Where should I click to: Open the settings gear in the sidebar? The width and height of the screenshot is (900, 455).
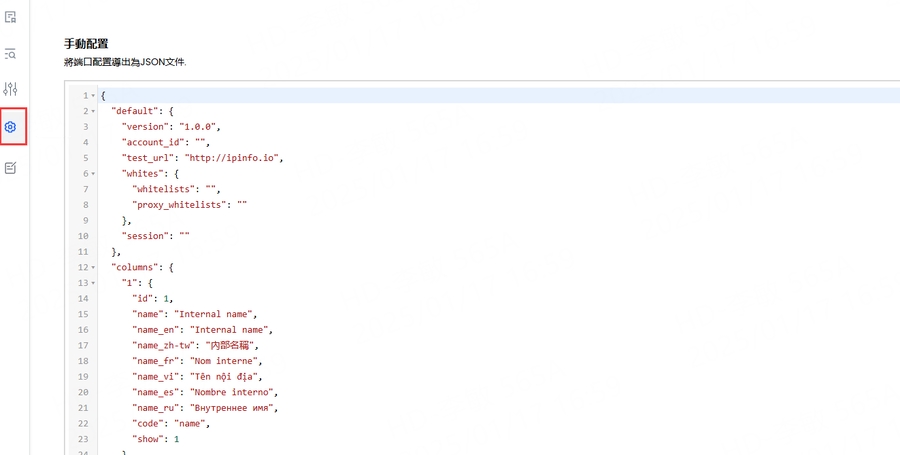tap(11, 127)
